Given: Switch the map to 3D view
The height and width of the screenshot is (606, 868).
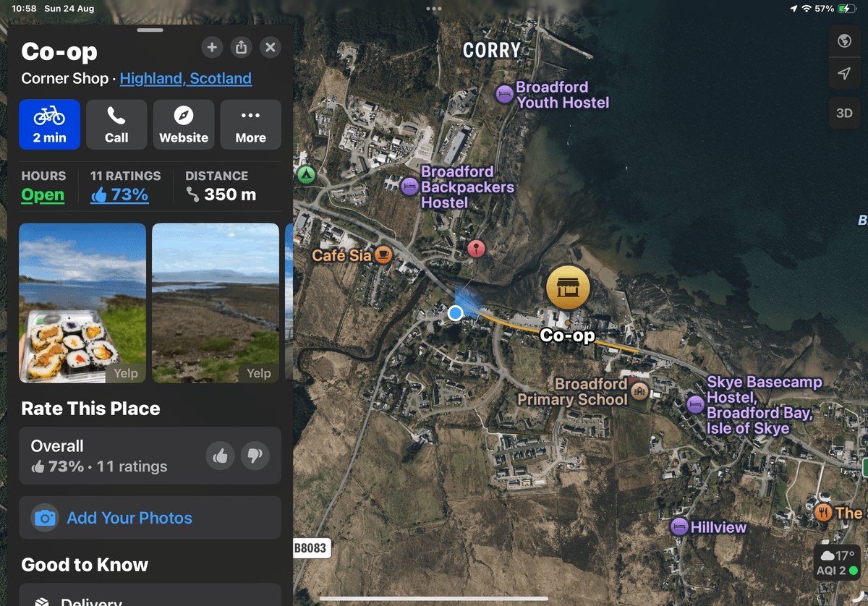Looking at the screenshot, I should (844, 114).
